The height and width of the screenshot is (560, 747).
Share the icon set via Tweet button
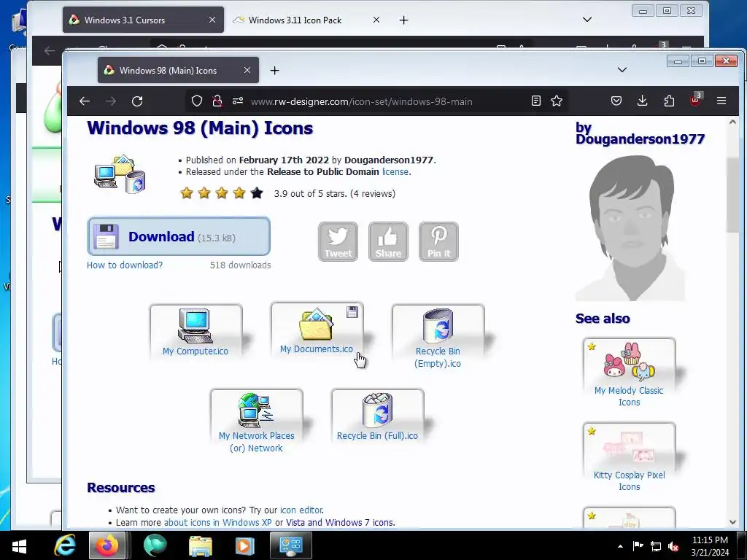point(338,241)
